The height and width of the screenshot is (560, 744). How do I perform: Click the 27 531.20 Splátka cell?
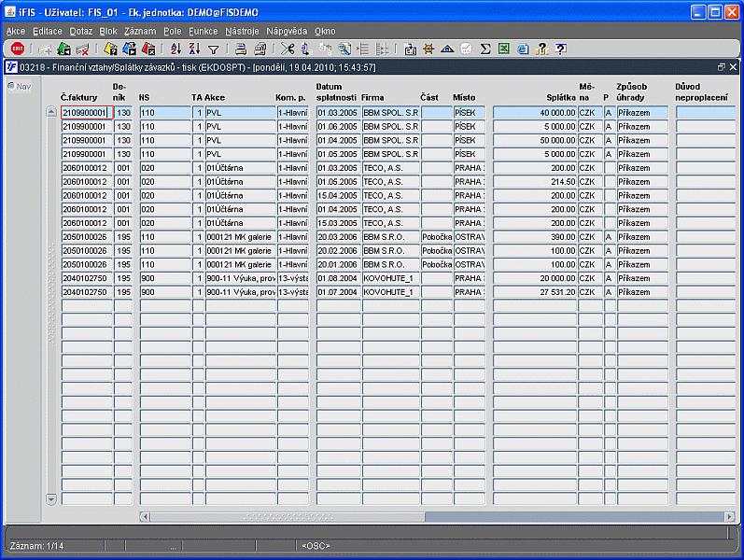(x=535, y=292)
